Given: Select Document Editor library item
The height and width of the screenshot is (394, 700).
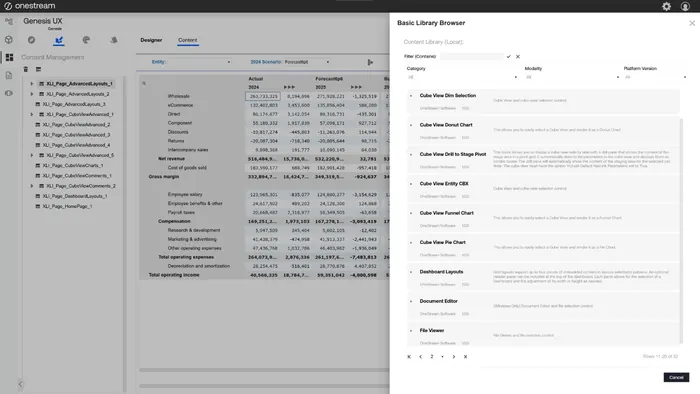Looking at the screenshot, I should (543, 307).
